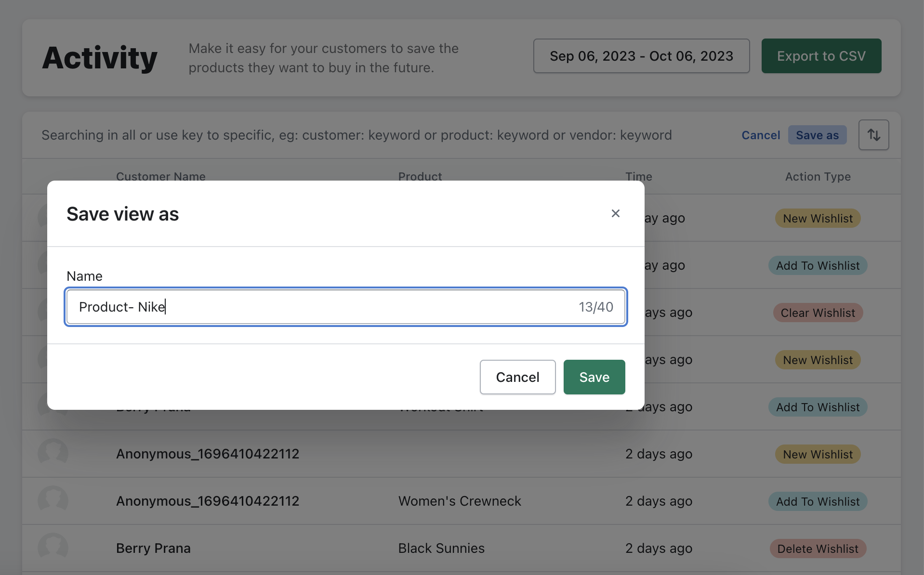The width and height of the screenshot is (924, 575).
Task: Click avatar icon of Berry Prana
Action: click(x=53, y=548)
